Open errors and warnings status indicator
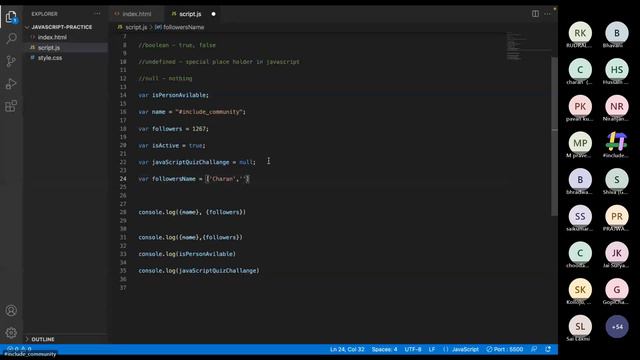640x360 pixels. [19, 349]
